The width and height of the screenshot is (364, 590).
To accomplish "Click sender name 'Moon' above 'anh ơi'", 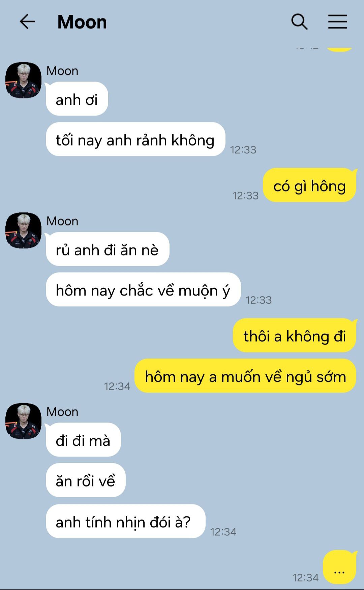I will [62, 71].
